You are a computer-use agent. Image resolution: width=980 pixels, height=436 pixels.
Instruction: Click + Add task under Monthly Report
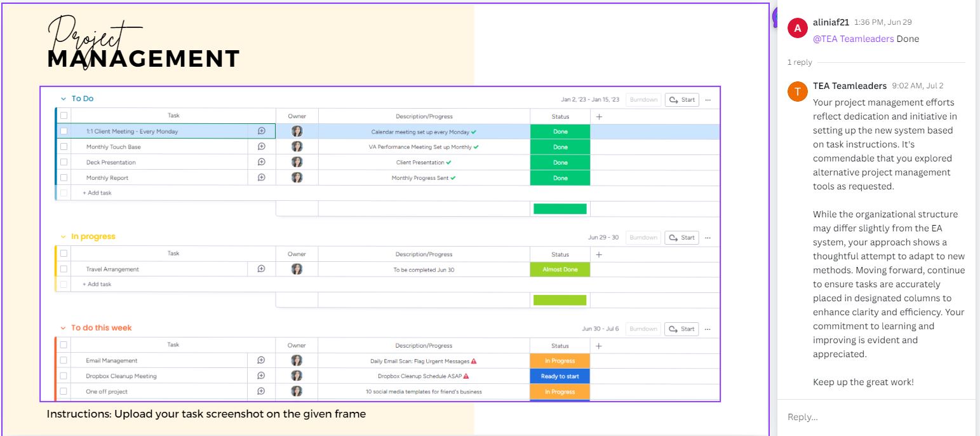pyautogui.click(x=97, y=193)
